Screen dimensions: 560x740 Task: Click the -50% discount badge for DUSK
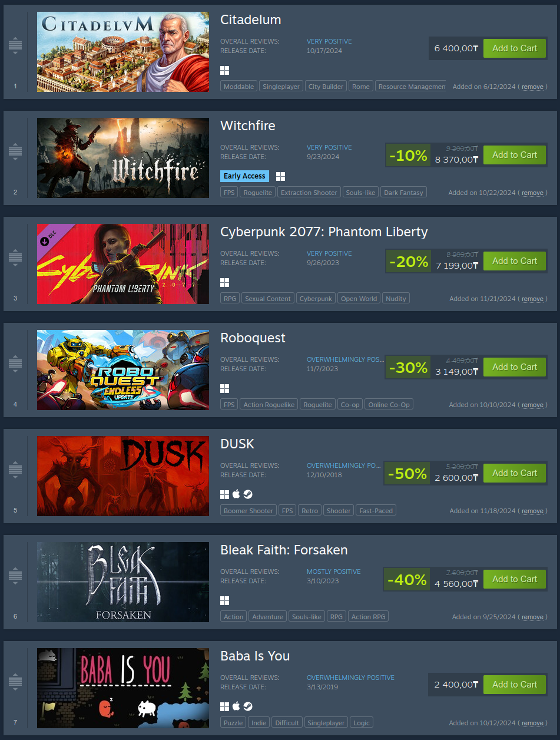click(407, 474)
